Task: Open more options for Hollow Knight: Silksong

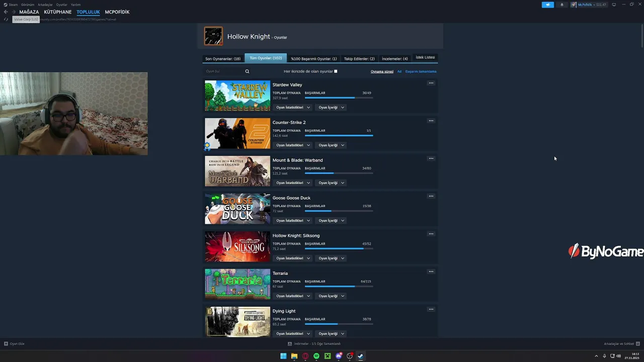Action: tap(431, 234)
